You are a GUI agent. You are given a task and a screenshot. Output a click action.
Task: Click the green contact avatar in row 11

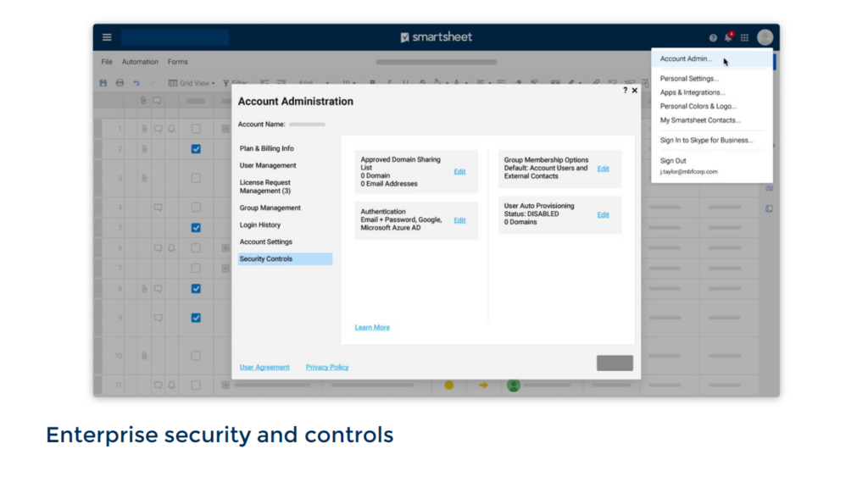[513, 385]
